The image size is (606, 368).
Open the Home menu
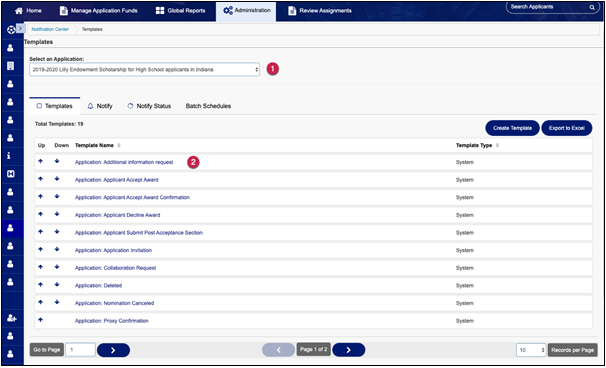(28, 11)
